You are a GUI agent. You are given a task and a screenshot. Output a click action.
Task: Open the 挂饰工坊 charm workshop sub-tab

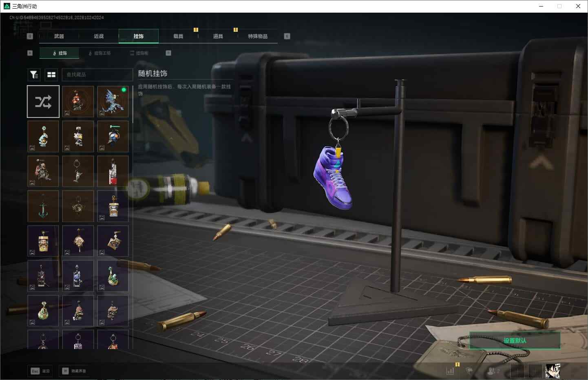(100, 53)
